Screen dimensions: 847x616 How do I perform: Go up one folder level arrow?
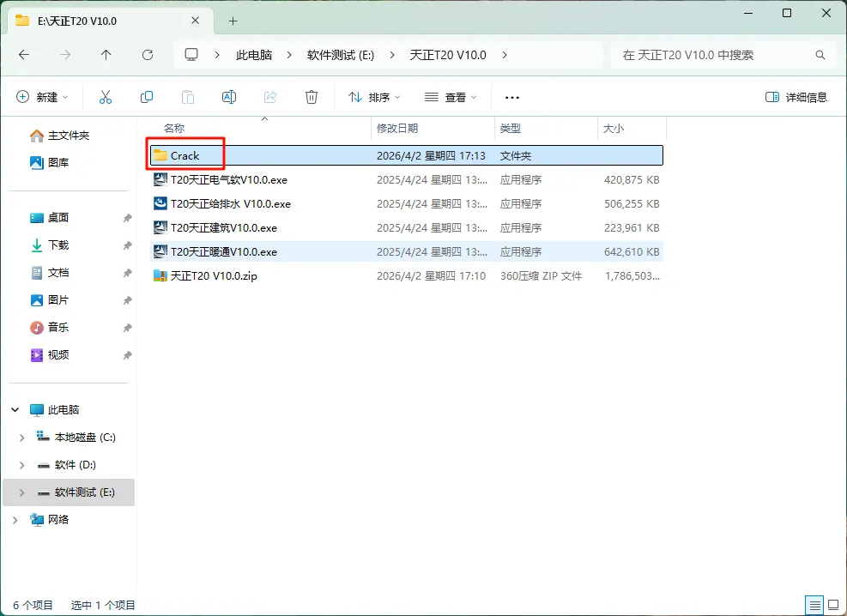click(x=106, y=55)
